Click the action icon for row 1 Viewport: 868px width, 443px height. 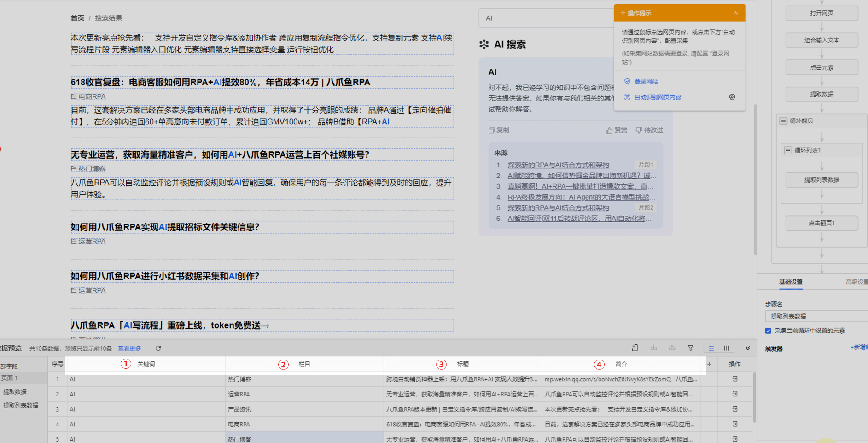(x=735, y=379)
